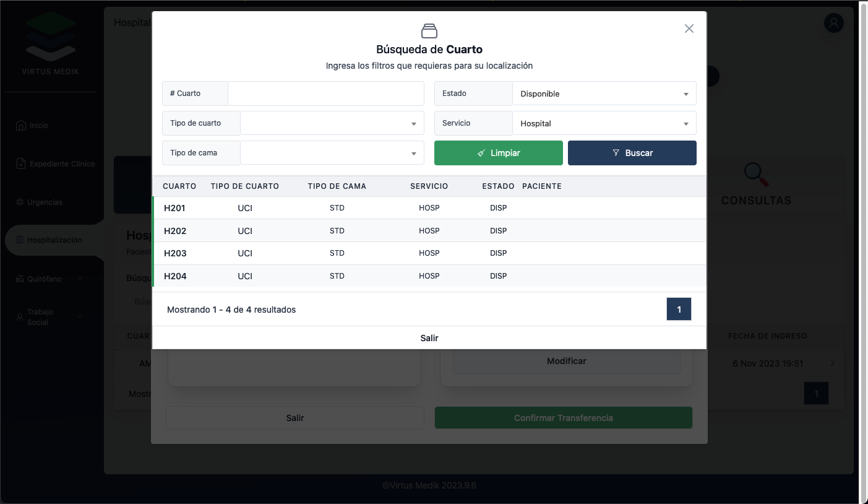The image size is (868, 504).
Task: Click the Salir link below the results
Action: coord(429,338)
